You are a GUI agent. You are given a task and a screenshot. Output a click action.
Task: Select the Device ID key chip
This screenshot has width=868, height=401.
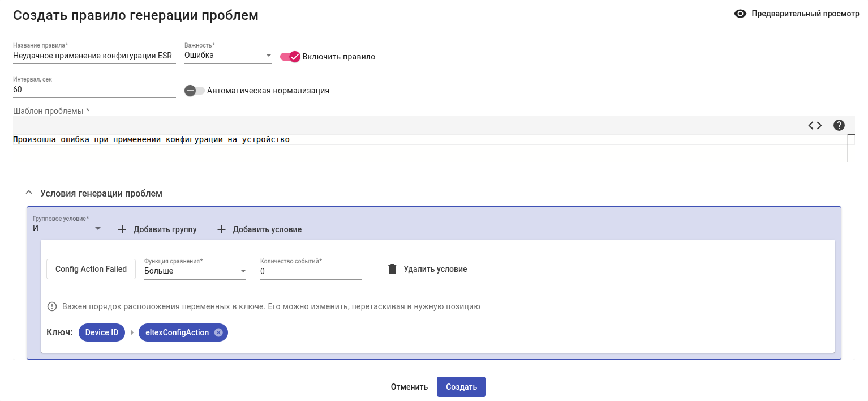point(102,332)
